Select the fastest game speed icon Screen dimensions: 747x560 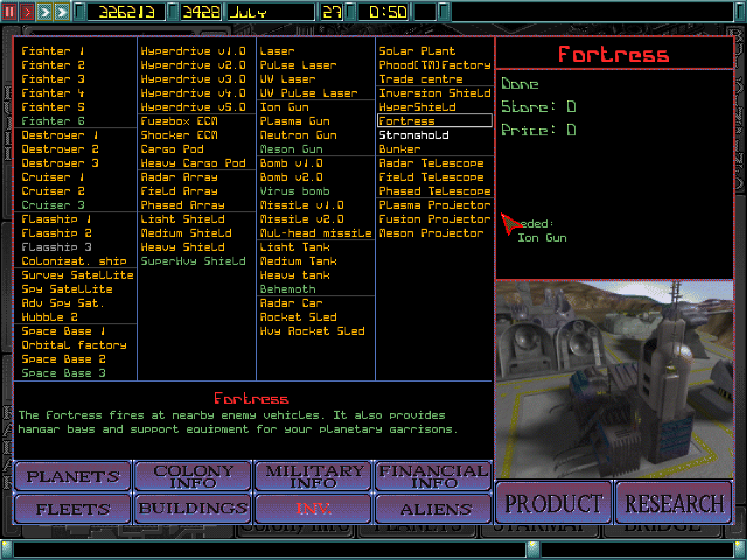click(x=62, y=12)
